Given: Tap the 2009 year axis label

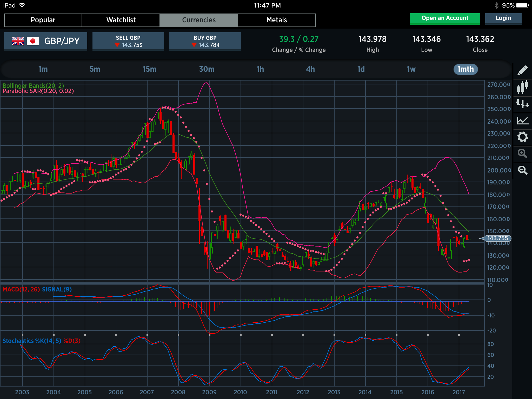Looking at the screenshot, I should [x=209, y=392].
